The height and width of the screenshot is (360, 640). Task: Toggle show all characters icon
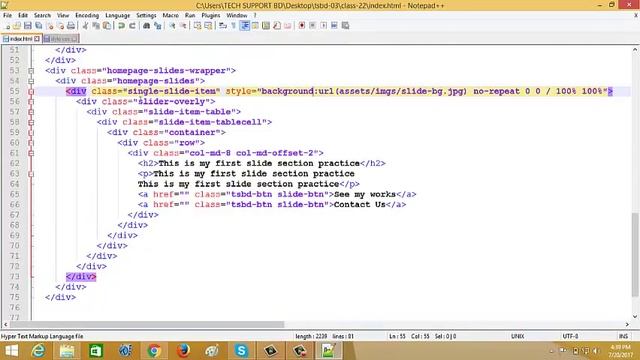233,26
